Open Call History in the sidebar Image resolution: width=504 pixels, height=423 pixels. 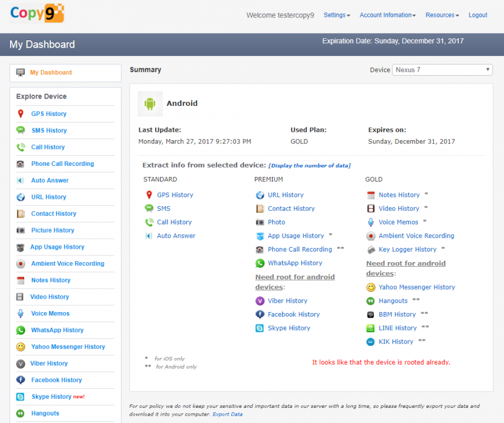pyautogui.click(x=48, y=147)
